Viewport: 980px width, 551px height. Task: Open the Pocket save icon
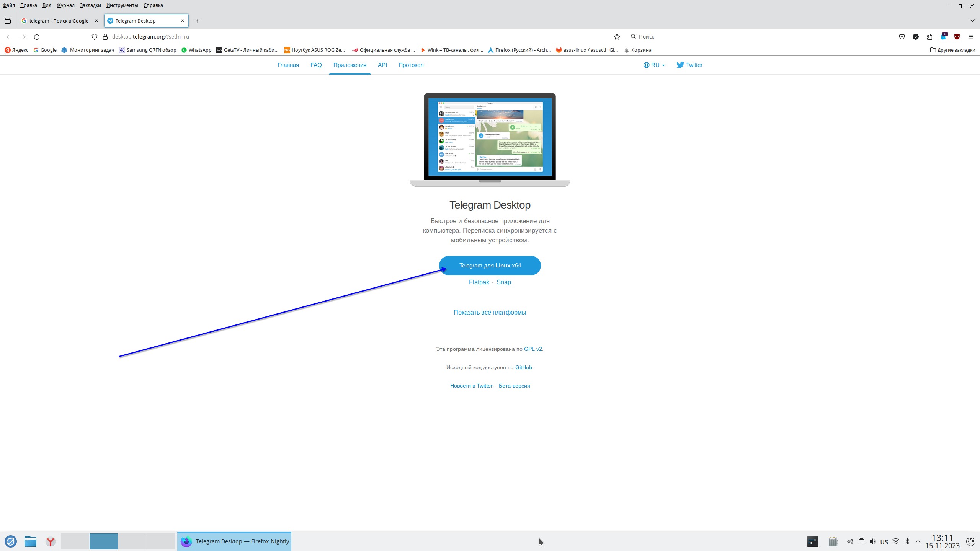click(x=902, y=37)
